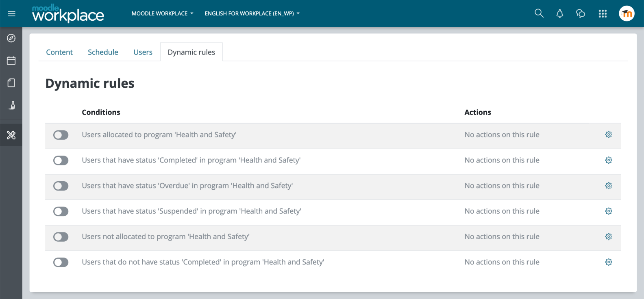This screenshot has width=644, height=299.
Task: Open the grid launcher icon
Action: click(x=603, y=14)
